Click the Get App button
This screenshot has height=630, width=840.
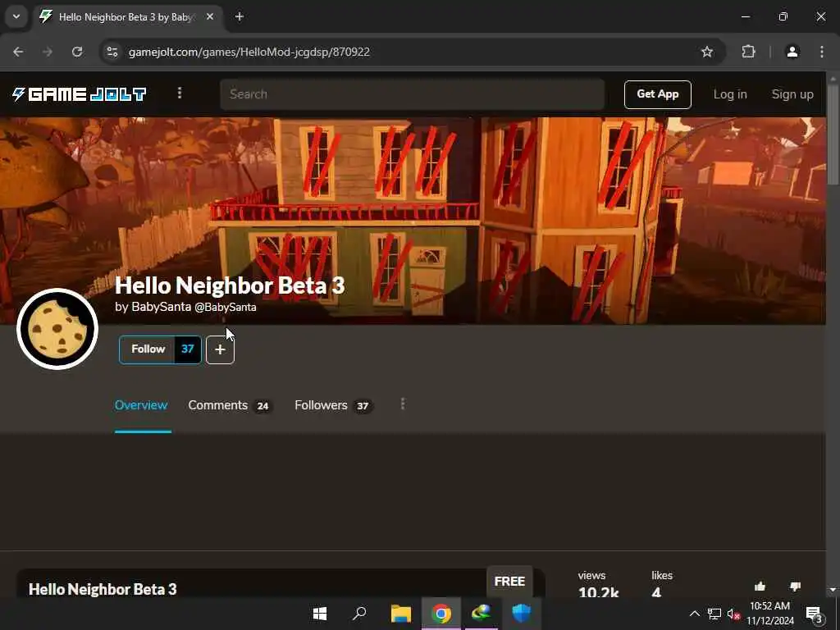[657, 94]
